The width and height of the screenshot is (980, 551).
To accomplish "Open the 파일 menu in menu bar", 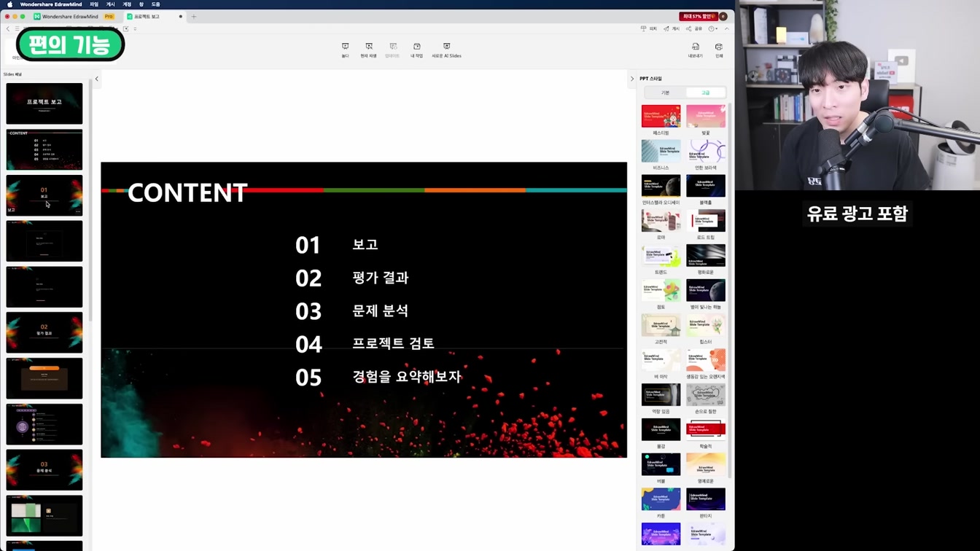I will (94, 4).
